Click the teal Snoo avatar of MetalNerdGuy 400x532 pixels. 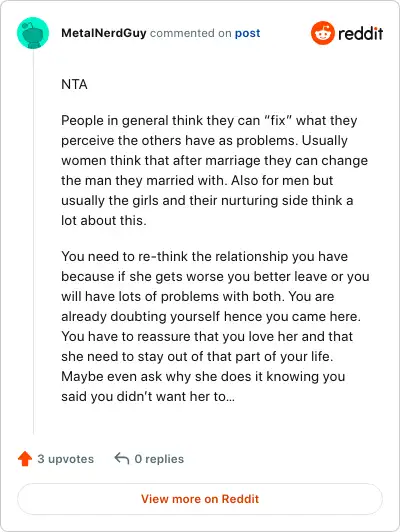pos(33,33)
